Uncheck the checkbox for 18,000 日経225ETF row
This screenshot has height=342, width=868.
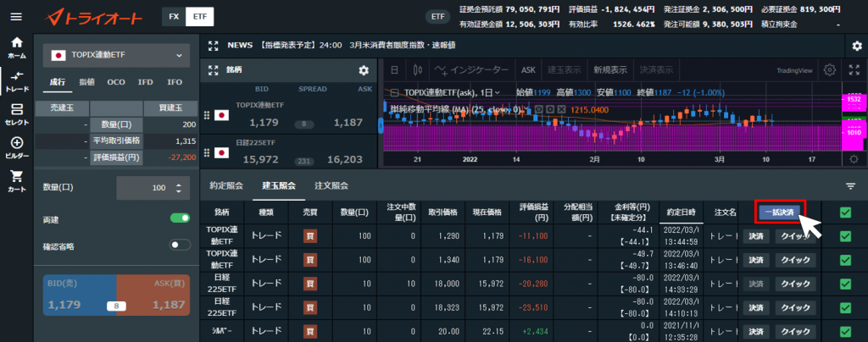pyautogui.click(x=845, y=284)
